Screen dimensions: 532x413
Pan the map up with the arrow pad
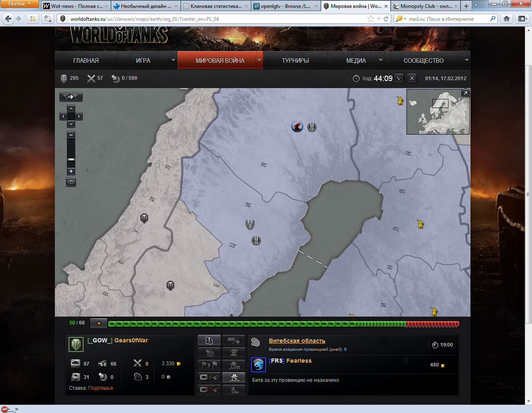(x=71, y=108)
